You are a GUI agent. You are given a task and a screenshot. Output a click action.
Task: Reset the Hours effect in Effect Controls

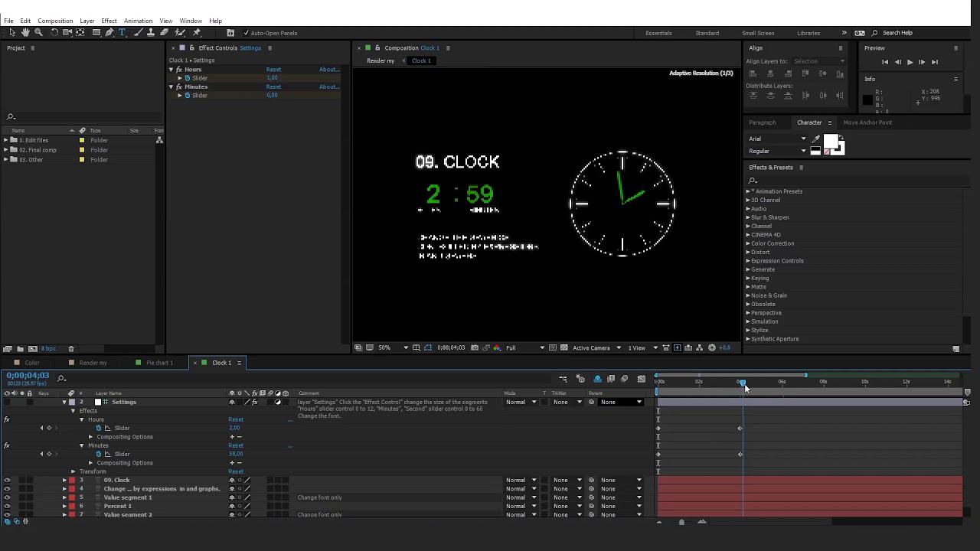coord(273,70)
